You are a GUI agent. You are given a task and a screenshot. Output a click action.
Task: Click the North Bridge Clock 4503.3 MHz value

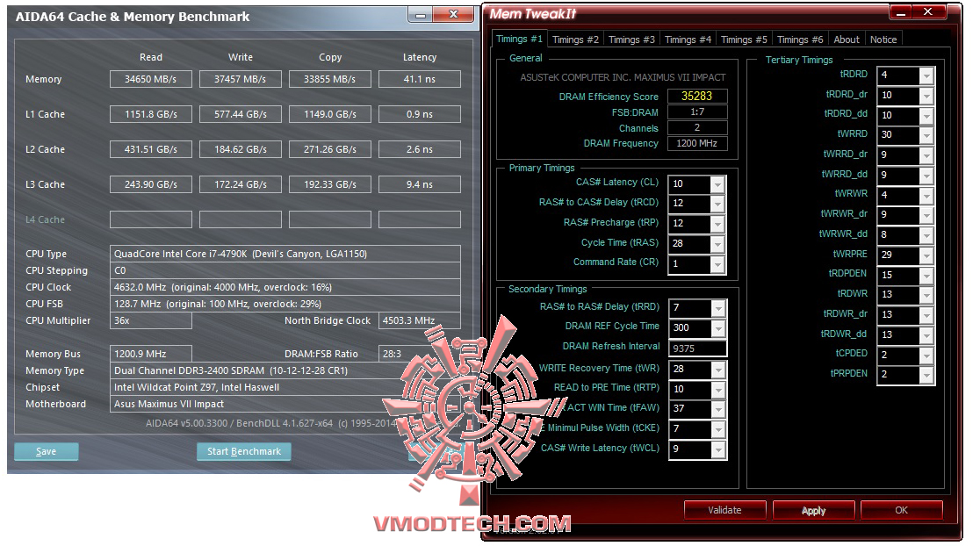click(x=420, y=320)
